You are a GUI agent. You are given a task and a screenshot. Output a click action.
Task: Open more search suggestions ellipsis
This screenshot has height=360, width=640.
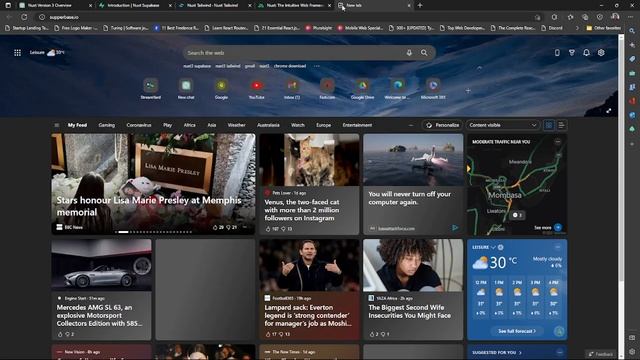point(317,66)
